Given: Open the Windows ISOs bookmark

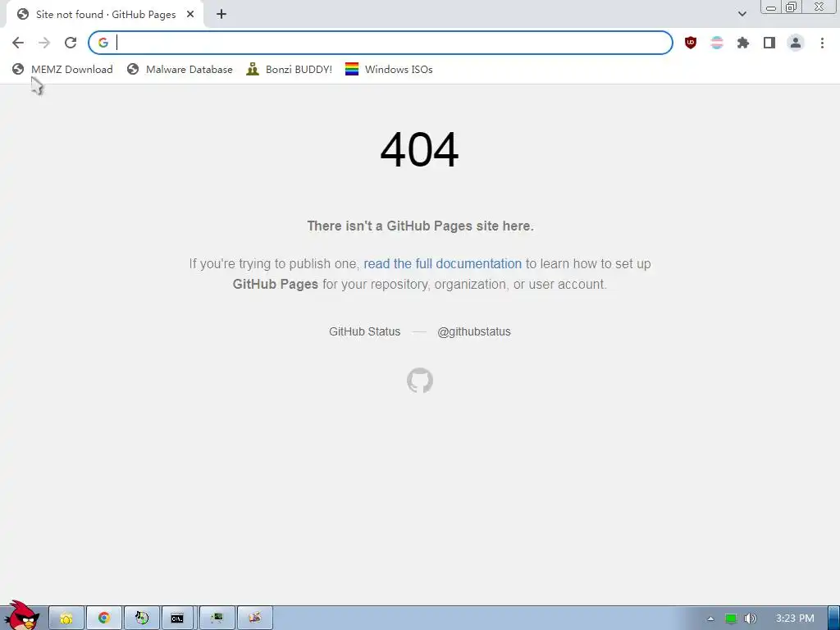Looking at the screenshot, I should tap(389, 69).
